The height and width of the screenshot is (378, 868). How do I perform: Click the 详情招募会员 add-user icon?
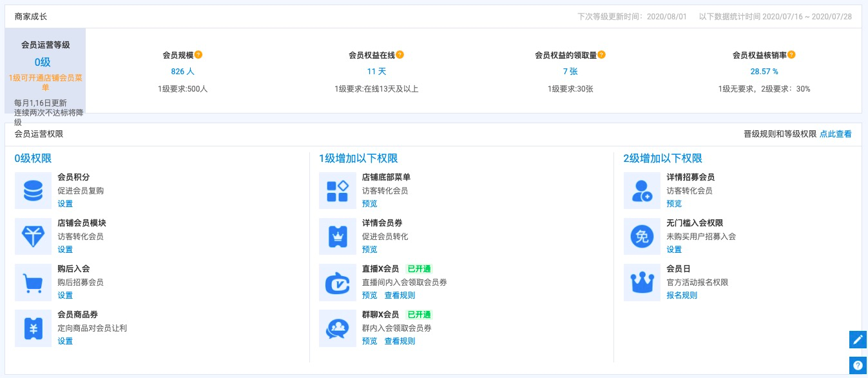tap(642, 190)
